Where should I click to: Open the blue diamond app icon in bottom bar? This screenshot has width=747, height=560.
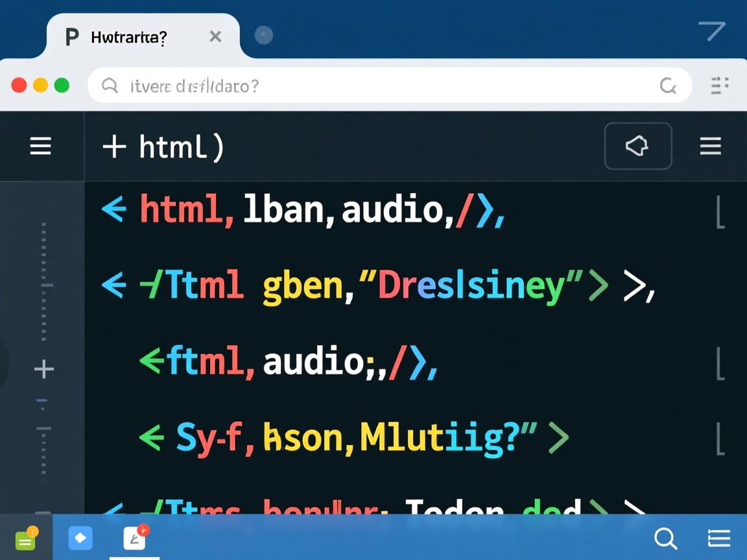coord(80,538)
